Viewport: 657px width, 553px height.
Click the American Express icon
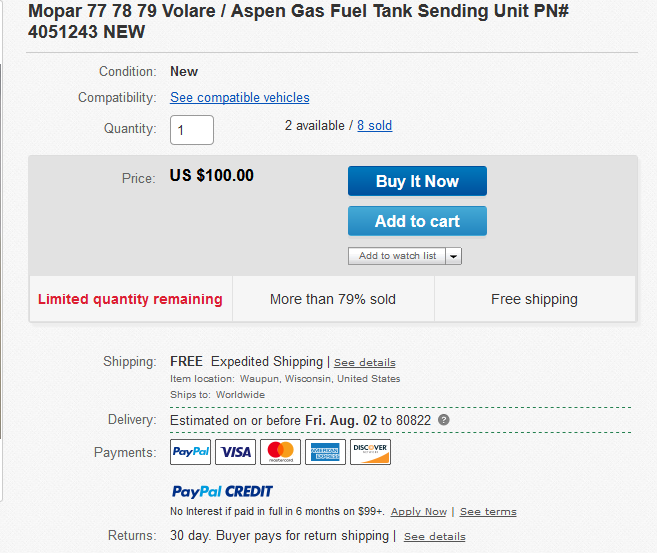325,452
